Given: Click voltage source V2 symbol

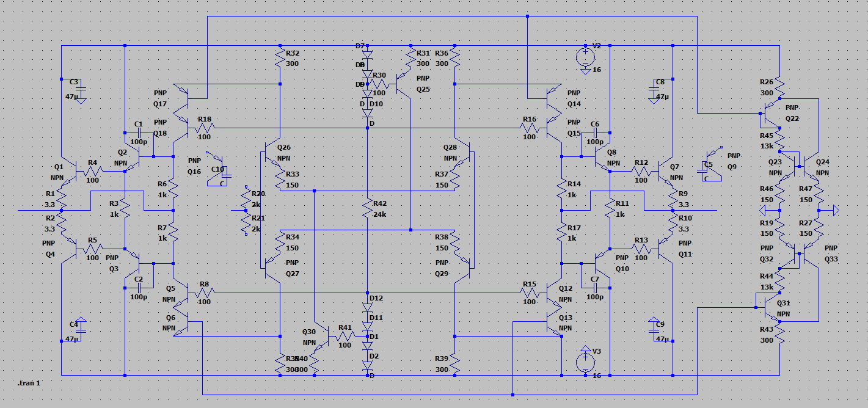Looking at the screenshot, I should point(585,57).
